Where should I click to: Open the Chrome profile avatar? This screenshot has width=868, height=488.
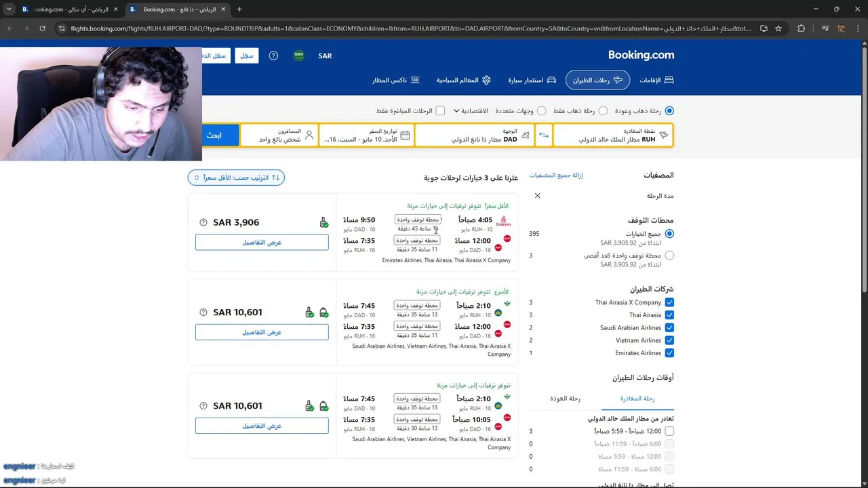841,28
